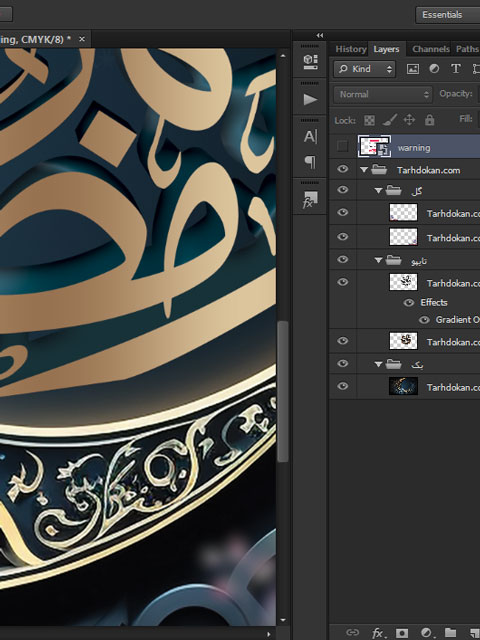Open the Paragraph panel icon
This screenshot has width=480, height=640.
coord(310,162)
